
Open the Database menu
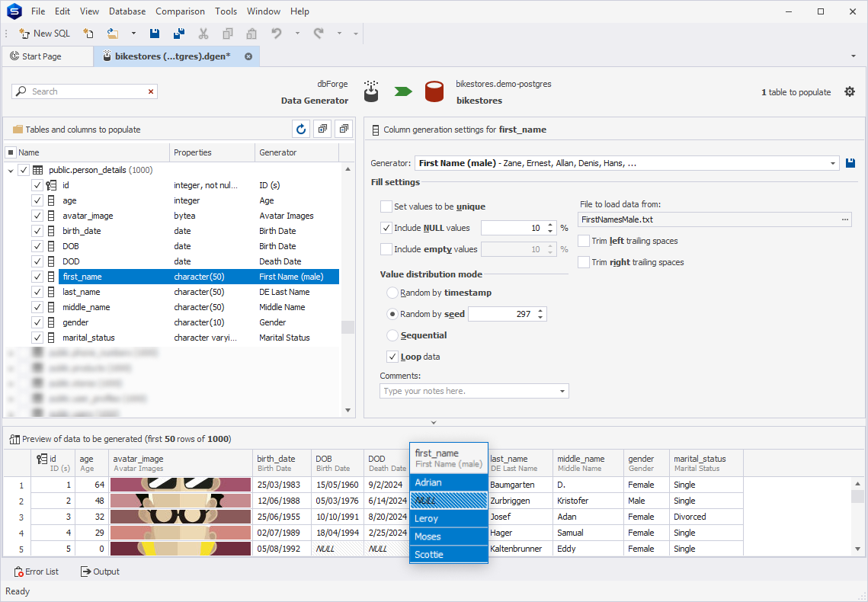pyautogui.click(x=127, y=11)
